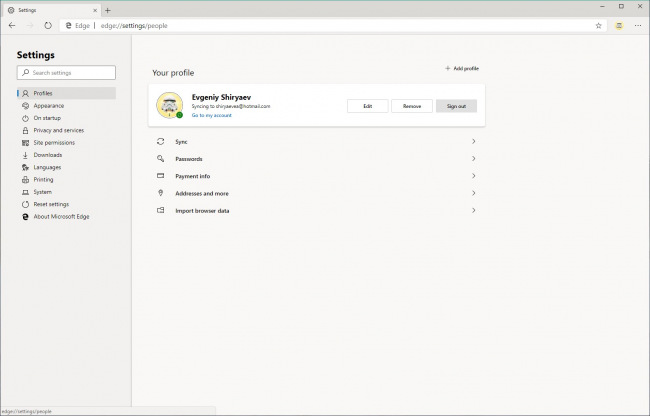The height and width of the screenshot is (416, 650).
Task: Select the Settings browser tab
Action: 52,10
